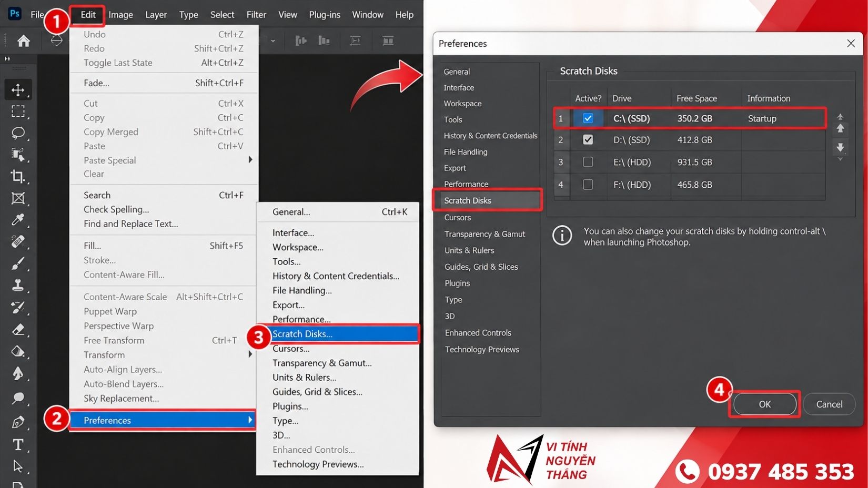Click OK in Preferences dialog

coord(764,404)
